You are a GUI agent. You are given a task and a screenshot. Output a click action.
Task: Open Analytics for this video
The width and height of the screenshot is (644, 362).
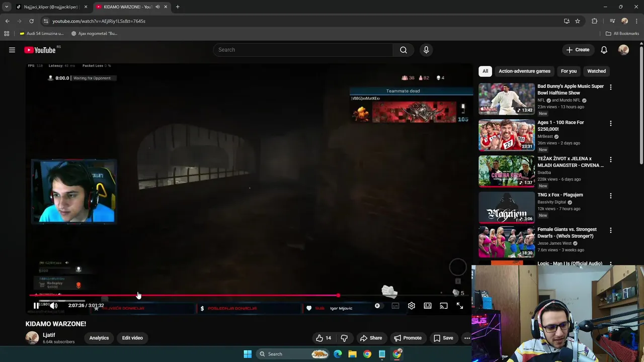tap(99, 338)
